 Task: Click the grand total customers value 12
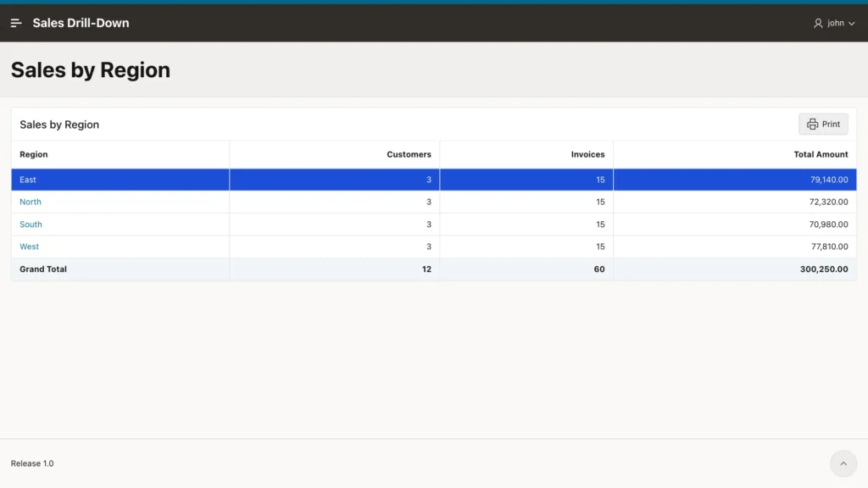[426, 269]
